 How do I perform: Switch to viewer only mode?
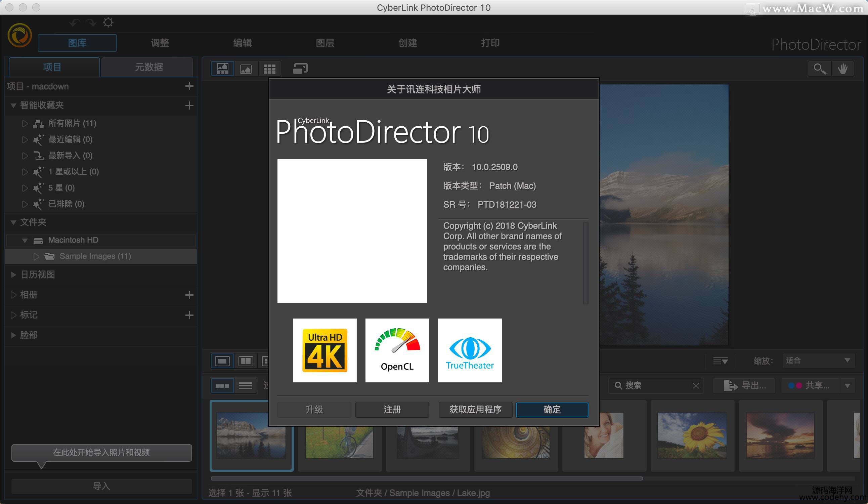pyautogui.click(x=246, y=69)
